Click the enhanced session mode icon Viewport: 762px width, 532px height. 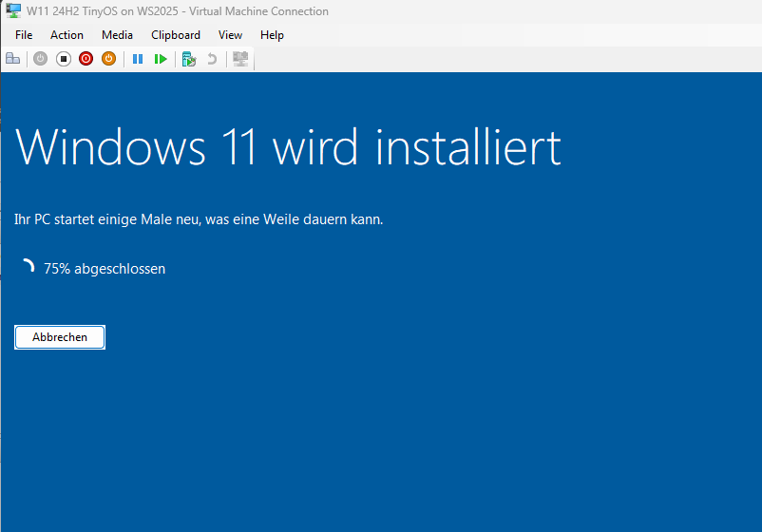pos(240,59)
